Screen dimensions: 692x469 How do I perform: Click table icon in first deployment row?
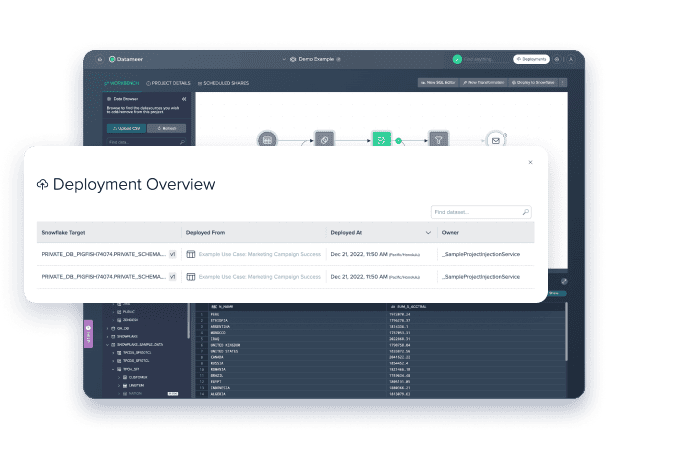(x=191, y=254)
